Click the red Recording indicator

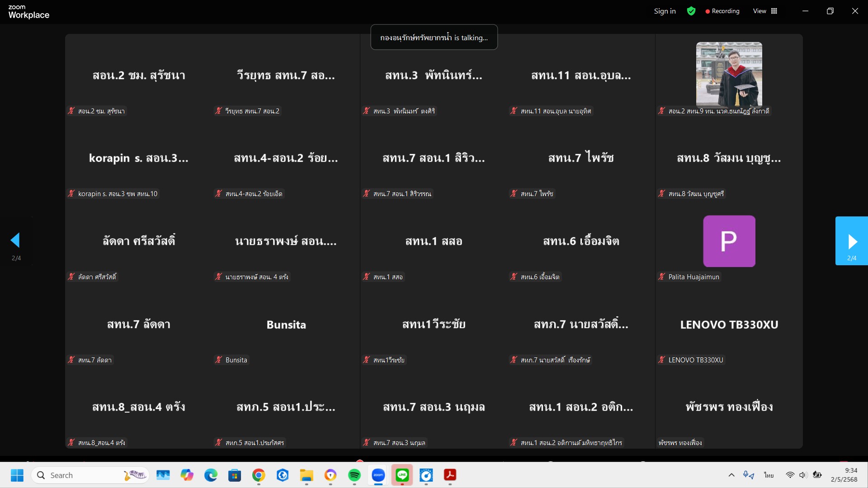[x=722, y=11]
